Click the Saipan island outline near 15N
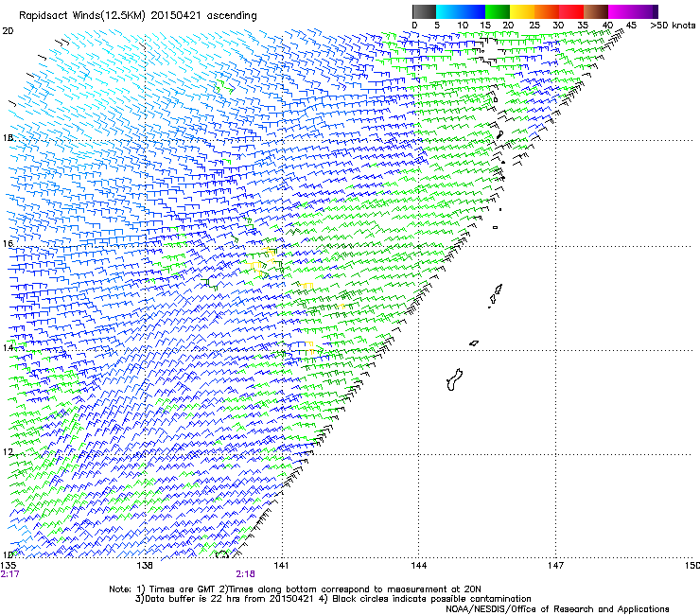 [x=499, y=290]
